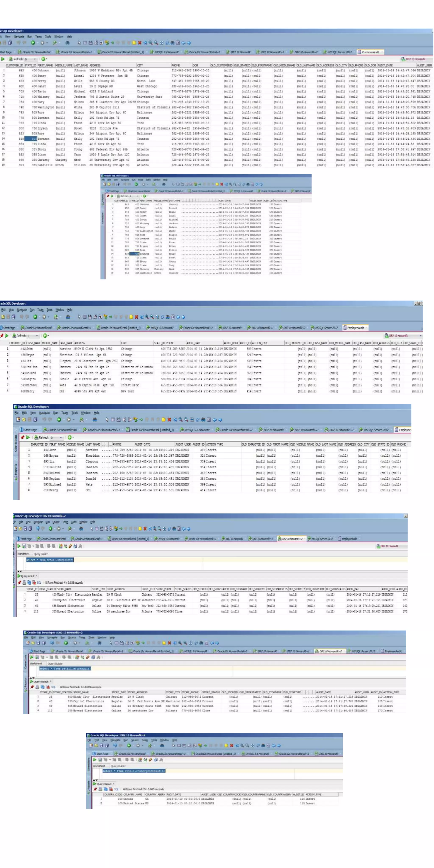Toggle the pin in storeaudit Query Result showing OLD_STORADDRESS

19,583
